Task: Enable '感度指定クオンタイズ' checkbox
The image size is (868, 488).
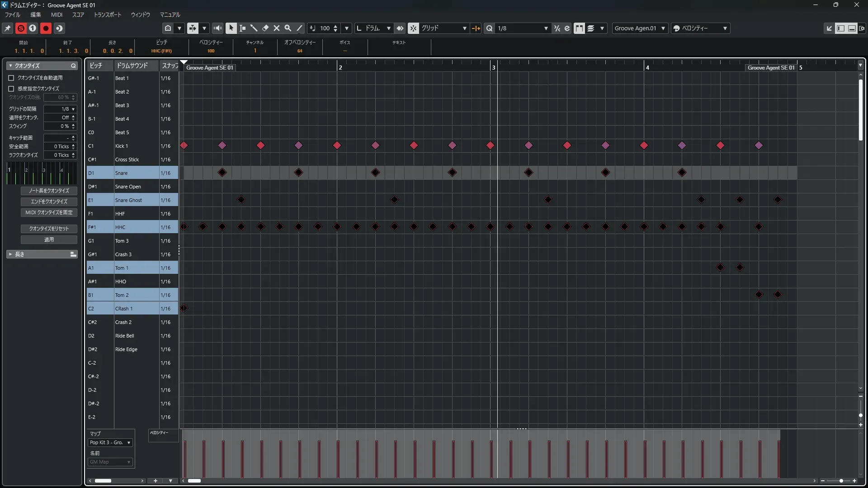Action: (x=11, y=89)
